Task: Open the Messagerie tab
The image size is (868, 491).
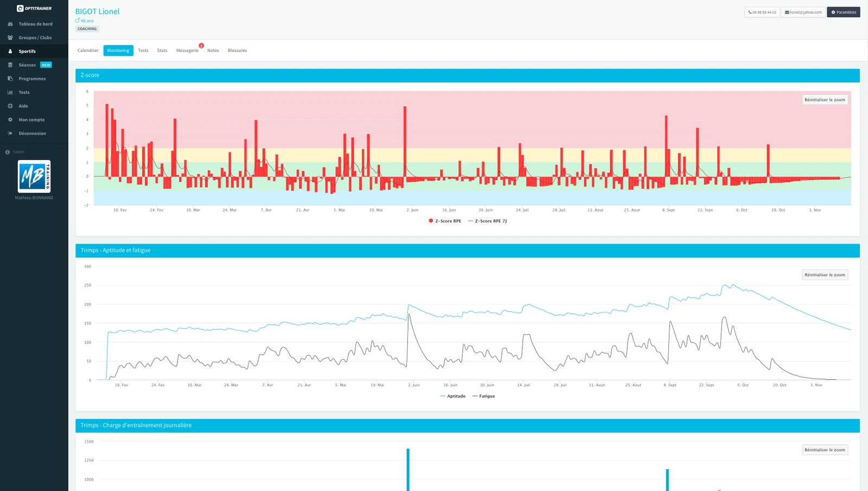Action: (187, 50)
